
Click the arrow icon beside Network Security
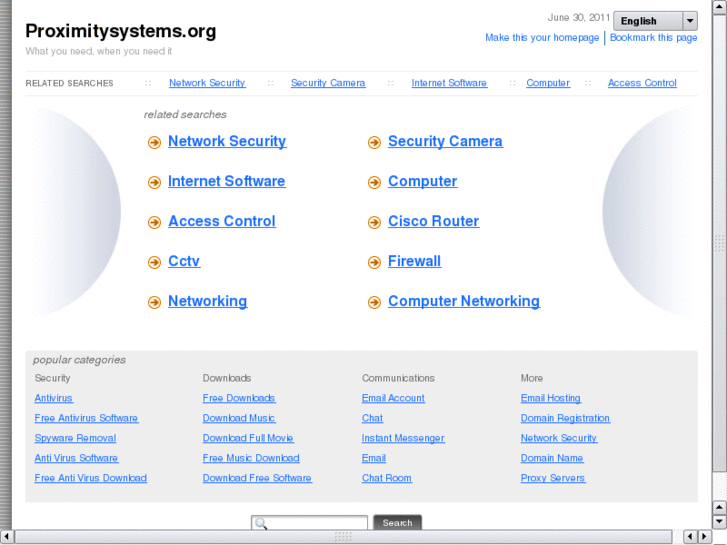pyautogui.click(x=154, y=143)
